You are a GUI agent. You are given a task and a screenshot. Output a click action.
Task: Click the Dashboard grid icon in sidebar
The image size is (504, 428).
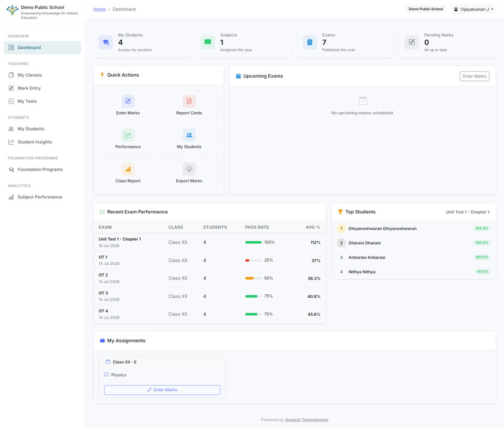(11, 48)
